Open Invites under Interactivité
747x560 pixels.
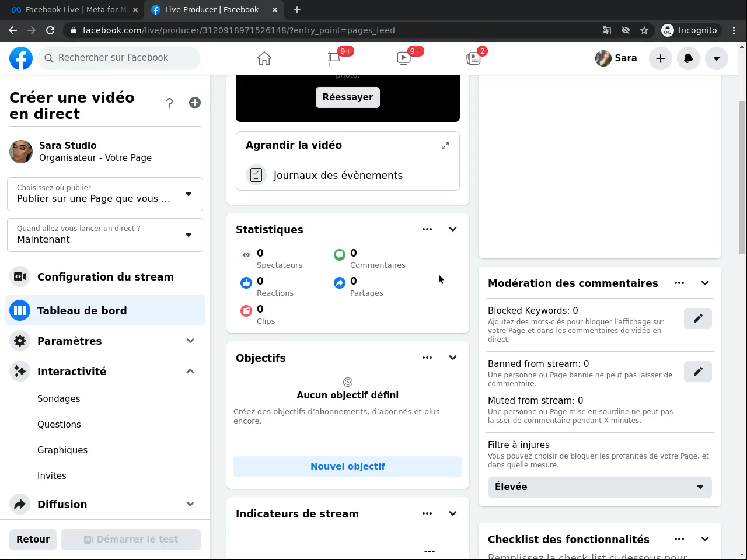tap(52, 476)
